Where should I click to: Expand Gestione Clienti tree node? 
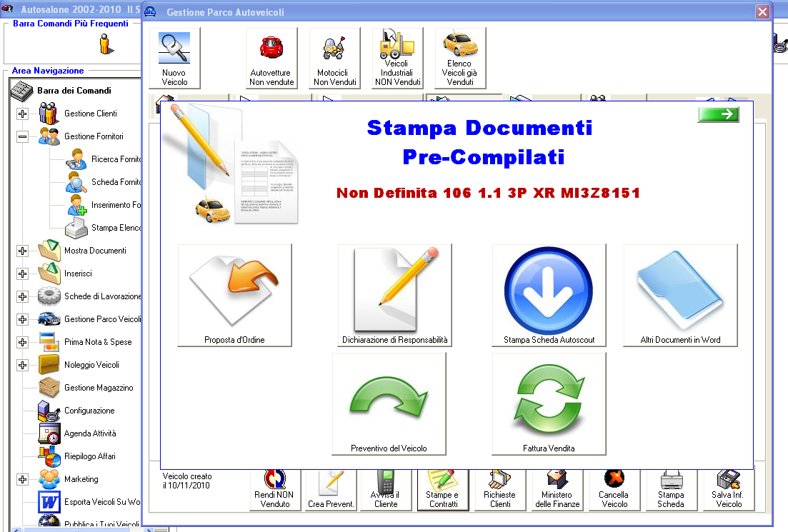pyautogui.click(x=23, y=114)
